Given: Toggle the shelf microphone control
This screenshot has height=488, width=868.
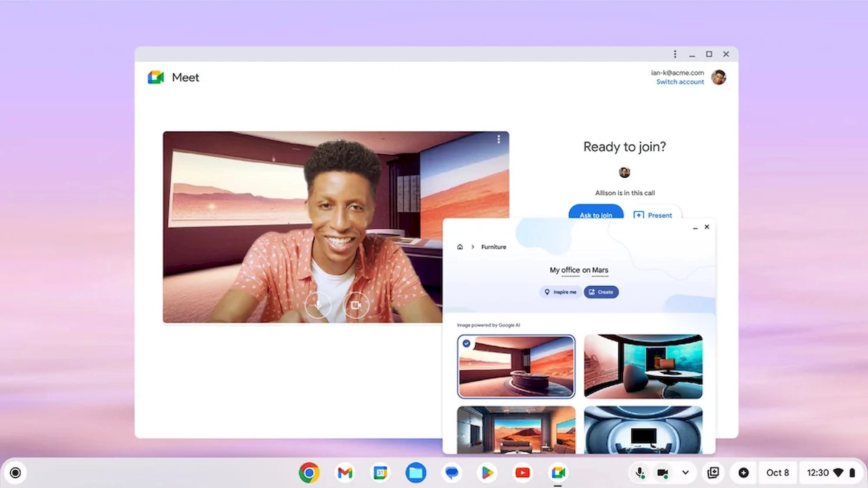Looking at the screenshot, I should [x=640, y=473].
